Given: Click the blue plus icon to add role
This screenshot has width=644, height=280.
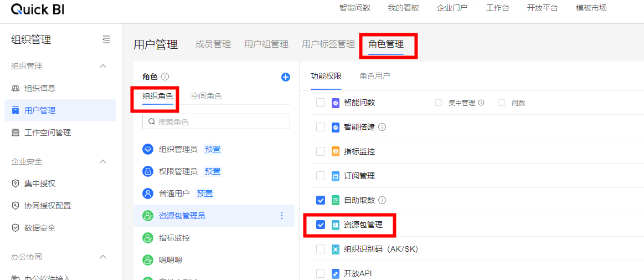Looking at the screenshot, I should click(x=286, y=77).
